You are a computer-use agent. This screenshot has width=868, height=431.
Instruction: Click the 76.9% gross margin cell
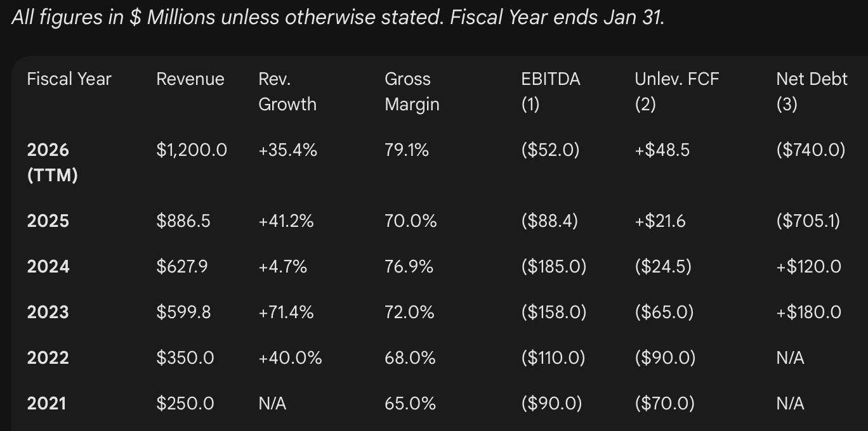409,267
